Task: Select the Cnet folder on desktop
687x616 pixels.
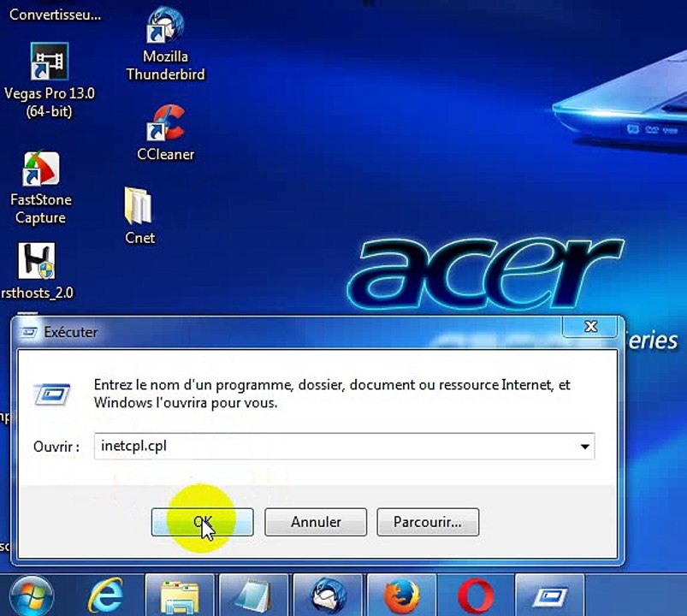Action: pos(139,206)
